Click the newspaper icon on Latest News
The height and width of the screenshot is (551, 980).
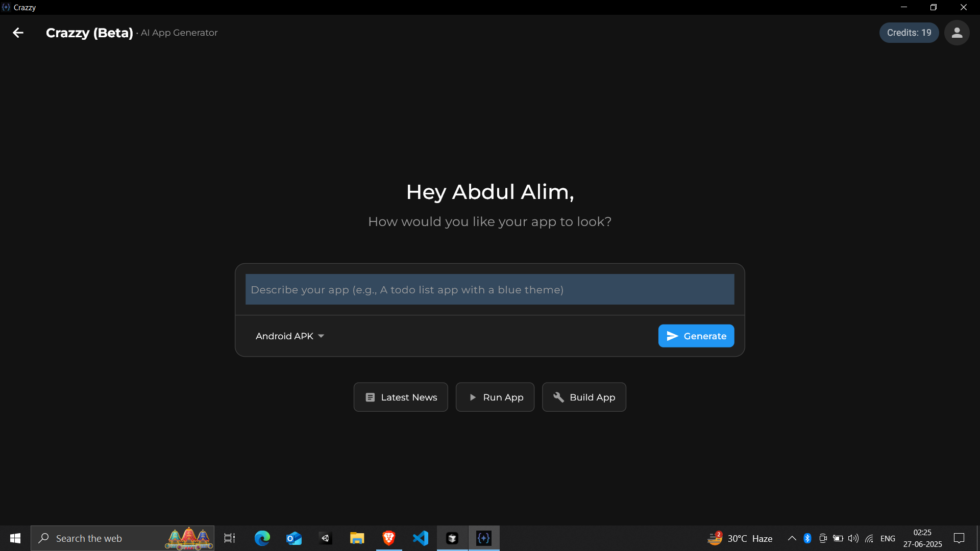tap(370, 397)
